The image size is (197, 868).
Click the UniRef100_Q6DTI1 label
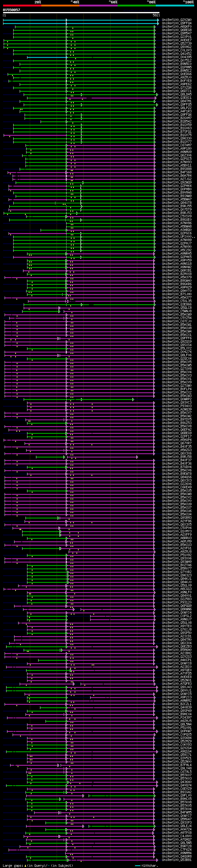tap(177, 91)
